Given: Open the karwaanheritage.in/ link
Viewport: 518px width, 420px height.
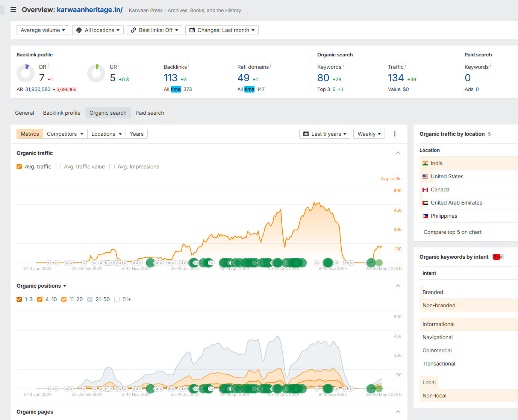Looking at the screenshot, I should pyautogui.click(x=90, y=10).
